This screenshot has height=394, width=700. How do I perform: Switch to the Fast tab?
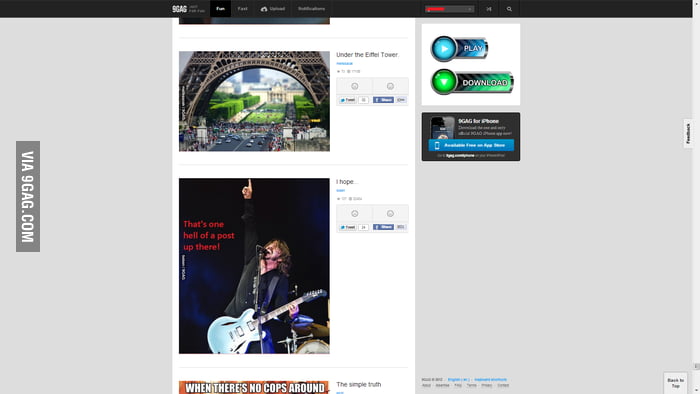coord(242,8)
